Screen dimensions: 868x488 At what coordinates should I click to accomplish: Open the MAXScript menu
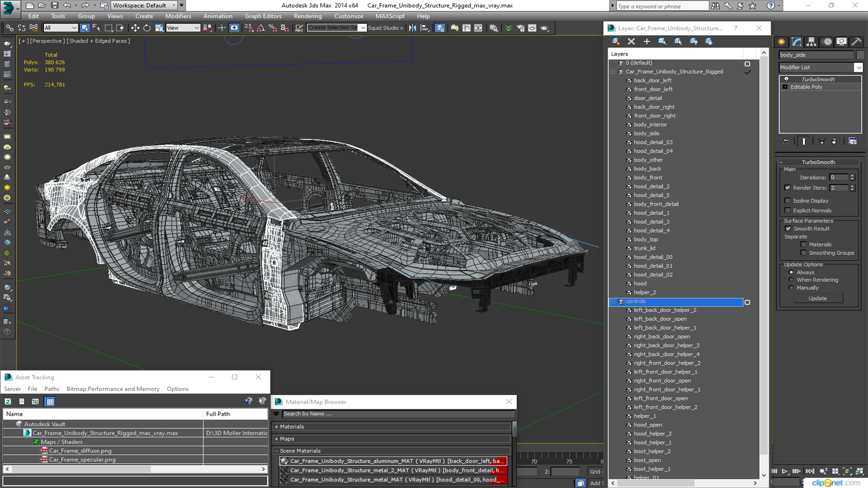[x=390, y=16]
